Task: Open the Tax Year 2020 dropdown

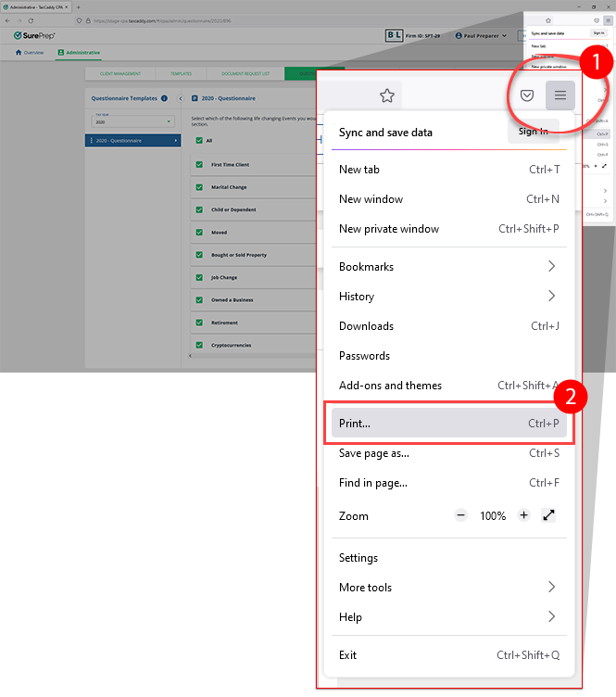Action: click(132, 121)
